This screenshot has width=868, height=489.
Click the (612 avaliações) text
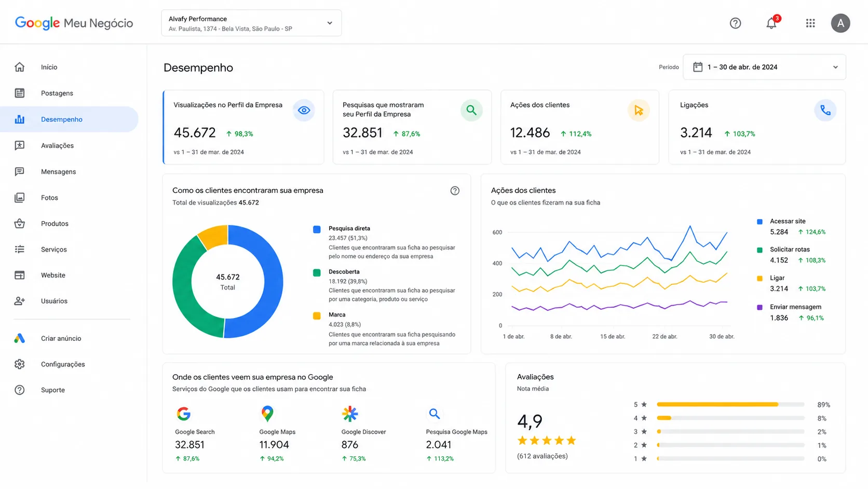[542, 456]
